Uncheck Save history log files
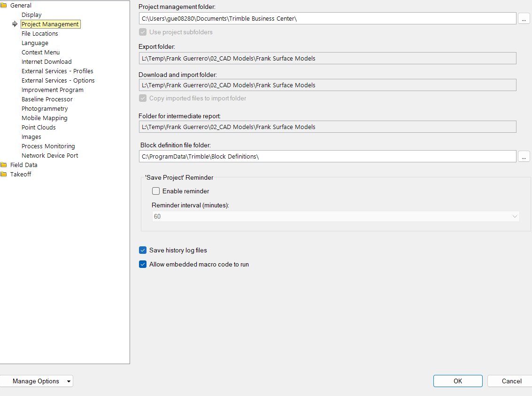Image resolution: width=532 pixels, height=396 pixels. click(x=143, y=250)
